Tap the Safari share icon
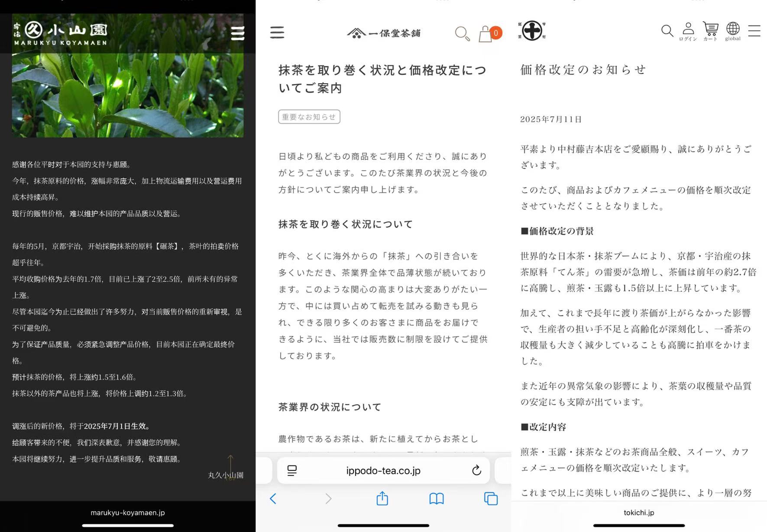The width and height of the screenshot is (767, 532). coord(382,498)
